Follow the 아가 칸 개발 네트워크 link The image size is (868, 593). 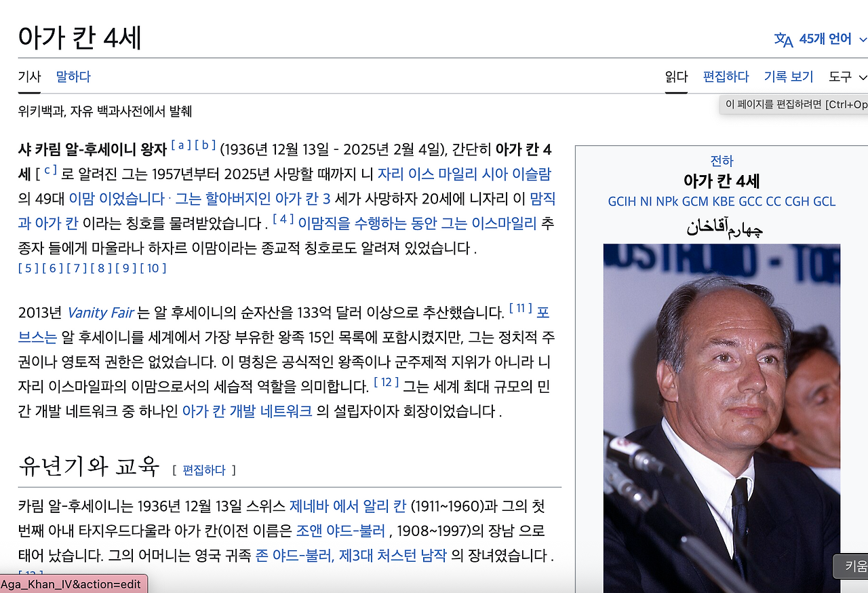[x=248, y=411]
